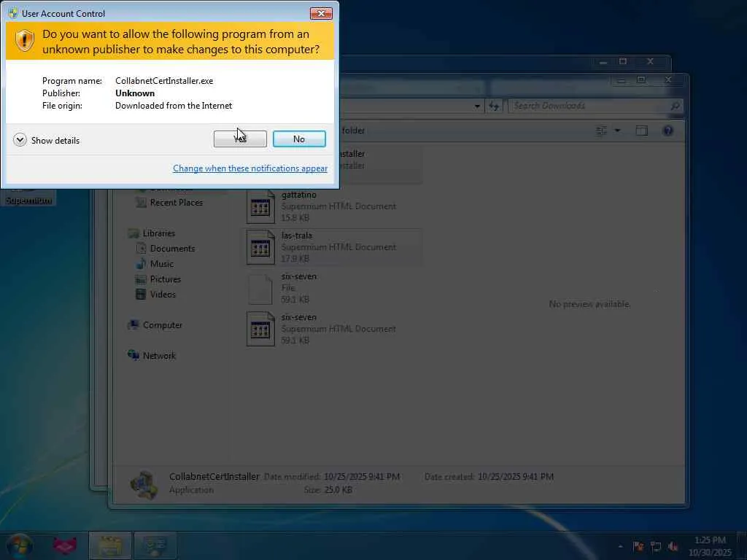
Task: Show hidden tray icons arrow
Action: (x=620, y=546)
